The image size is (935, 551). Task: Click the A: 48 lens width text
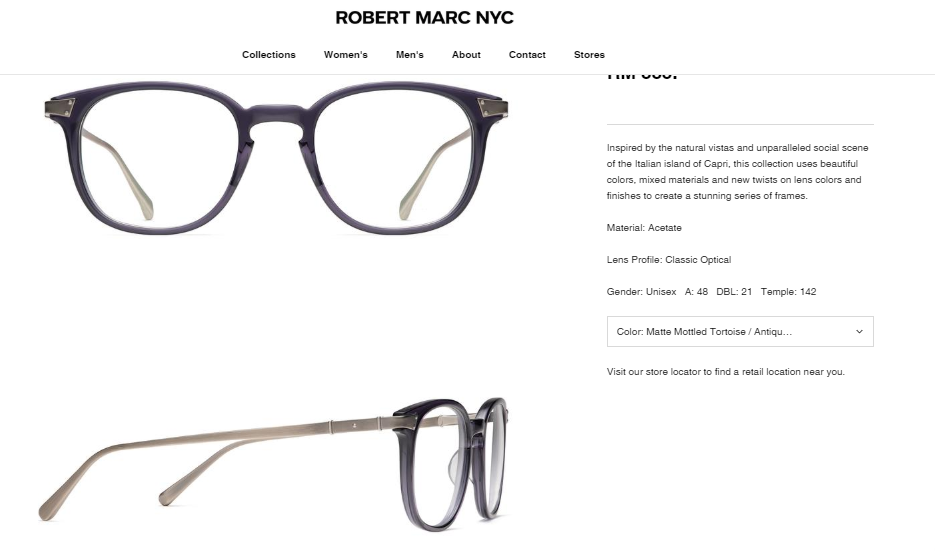[696, 292]
